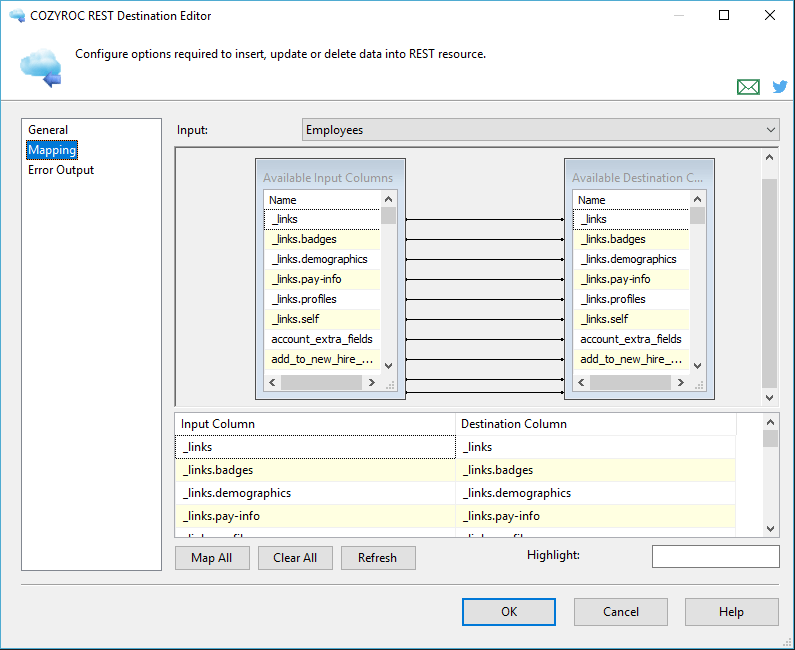Click the Clear All button
795x650 pixels.
coord(295,558)
